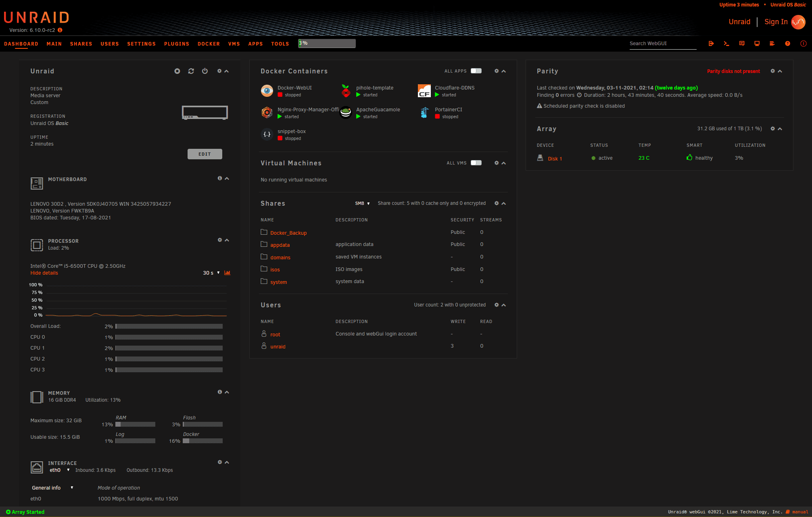This screenshot has height=517, width=812.
Task: Click the logout icon in top toolbar
Action: [x=711, y=44]
